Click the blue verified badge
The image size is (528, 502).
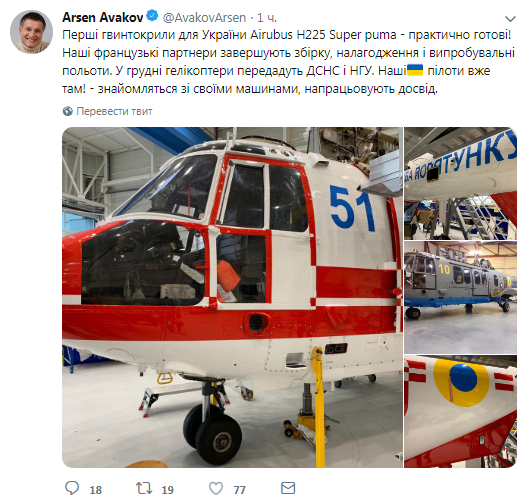(153, 16)
